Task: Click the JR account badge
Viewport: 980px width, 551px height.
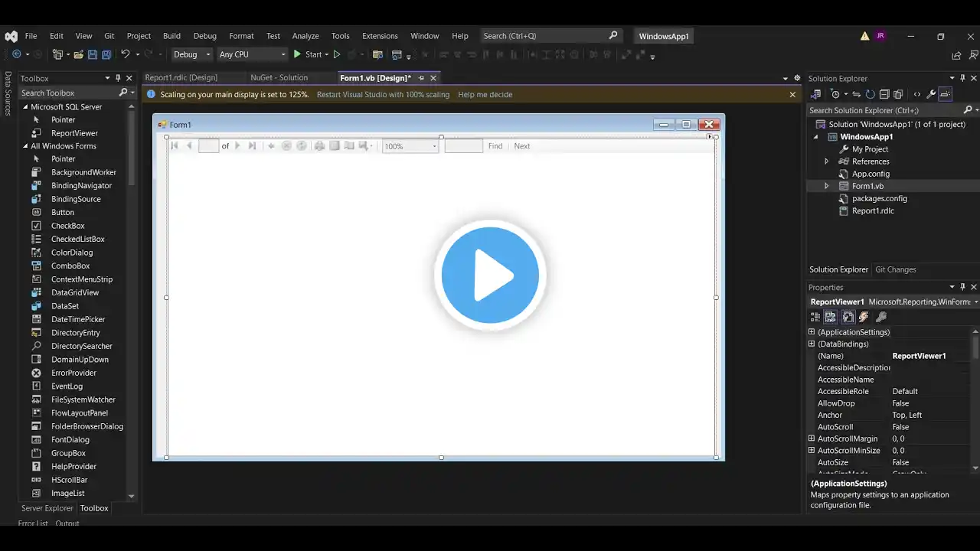Action: 880,36
